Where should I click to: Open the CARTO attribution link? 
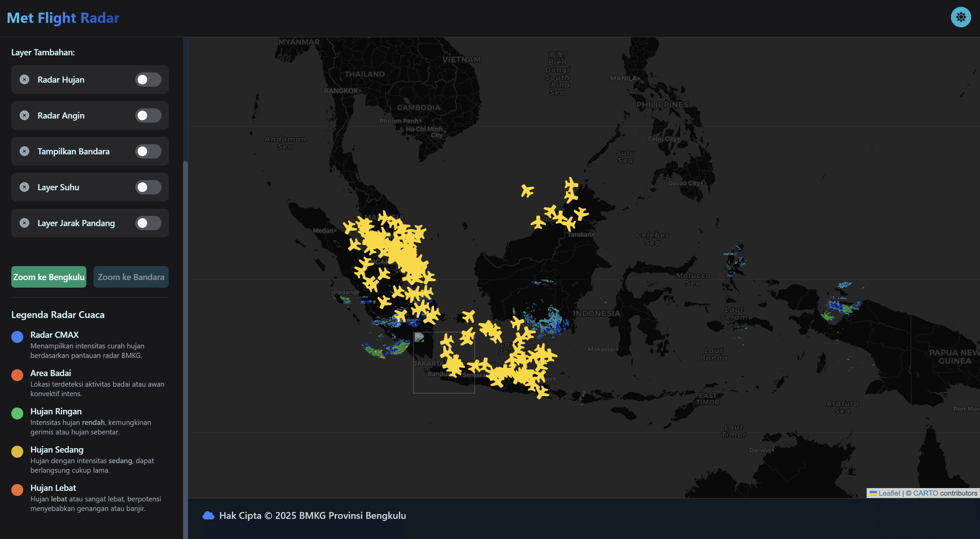click(x=925, y=493)
